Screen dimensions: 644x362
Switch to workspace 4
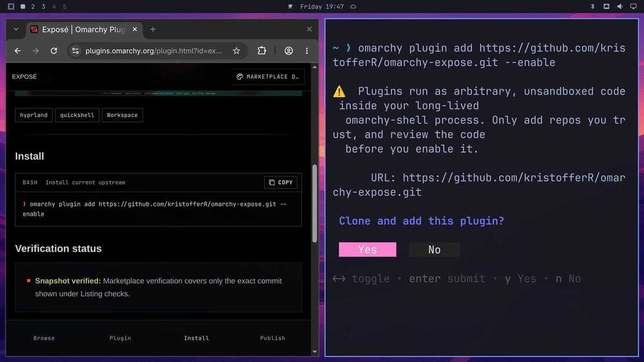[54, 6]
